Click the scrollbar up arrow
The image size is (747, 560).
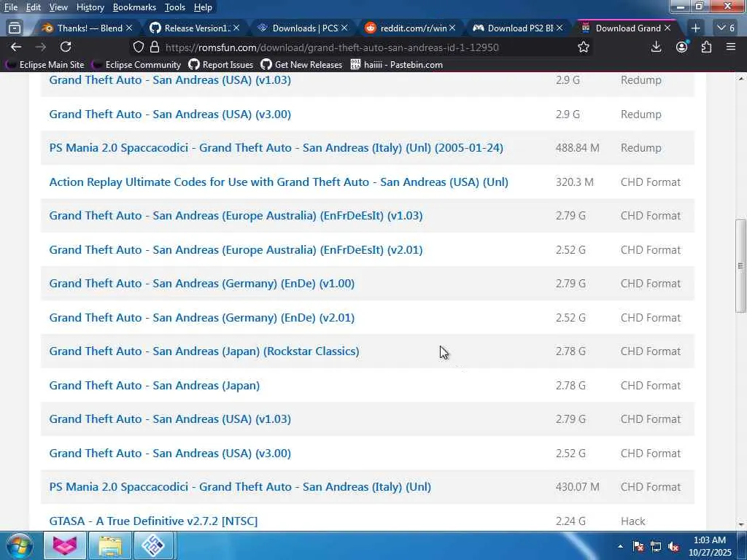[740, 78]
